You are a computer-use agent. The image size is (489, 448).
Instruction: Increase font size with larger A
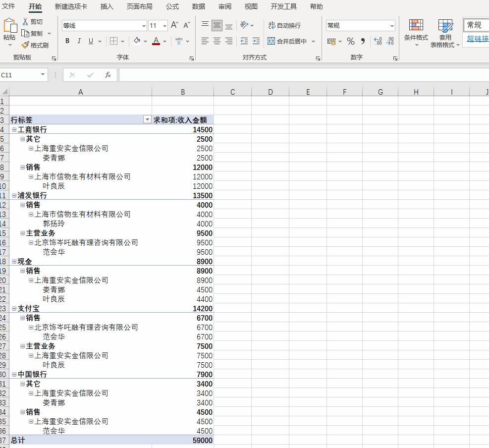point(174,25)
